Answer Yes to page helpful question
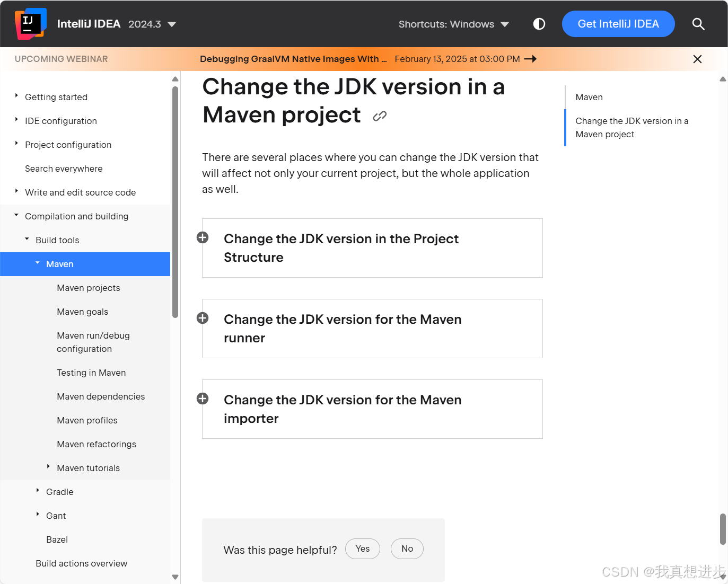728x584 pixels. 363,548
